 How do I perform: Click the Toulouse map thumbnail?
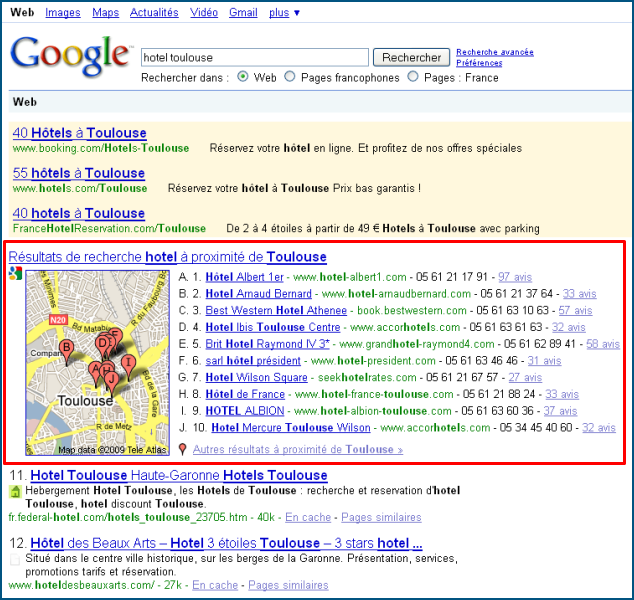pos(97,363)
